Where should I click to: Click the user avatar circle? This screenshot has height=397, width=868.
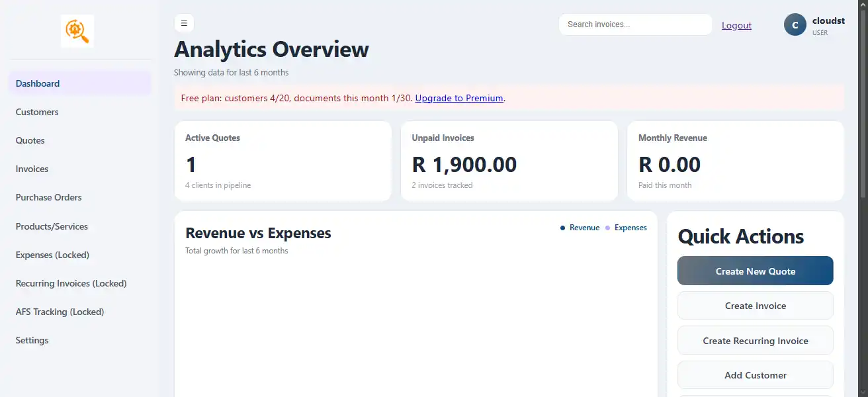[795, 24]
